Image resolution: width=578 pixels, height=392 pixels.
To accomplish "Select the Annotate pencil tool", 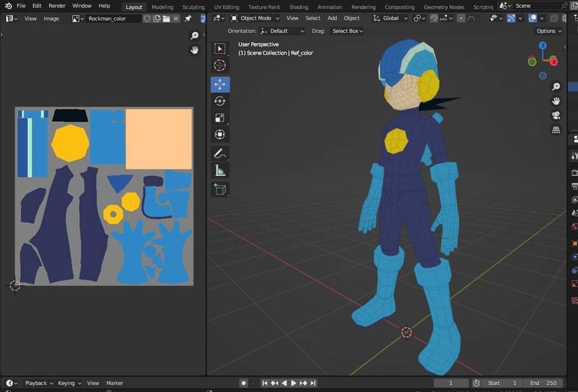I will tap(220, 154).
